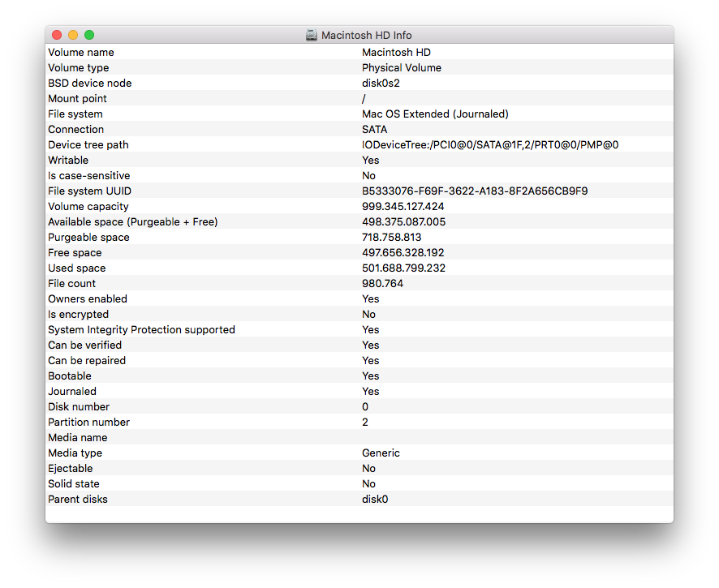Minimize the window with the yellow button
The image size is (719, 588).
tap(73, 35)
